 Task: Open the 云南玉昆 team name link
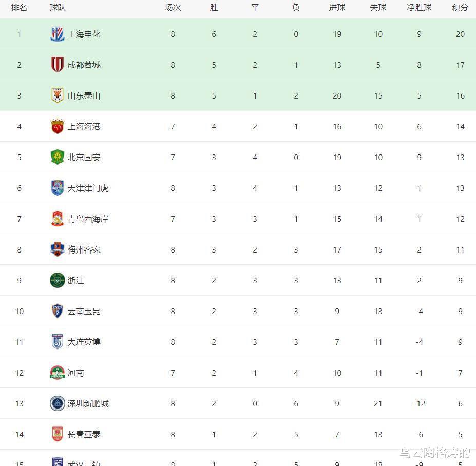coord(84,312)
